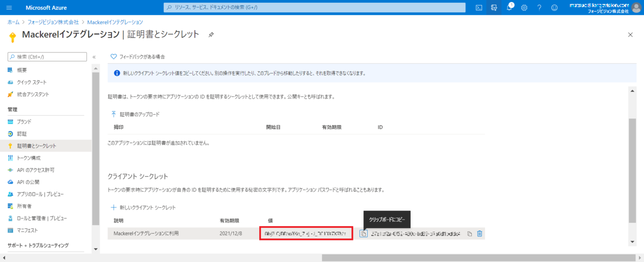Click the 値 column header
Image resolution: width=644 pixels, height=262 pixels.
click(x=270, y=221)
